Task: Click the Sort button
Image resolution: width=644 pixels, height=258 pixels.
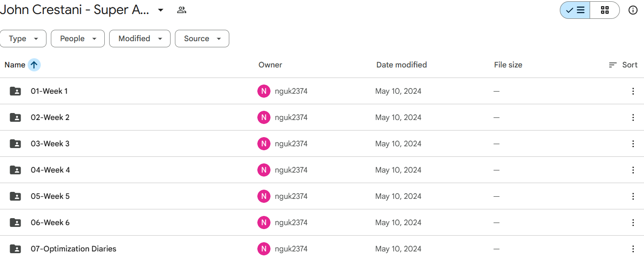Action: [x=623, y=65]
